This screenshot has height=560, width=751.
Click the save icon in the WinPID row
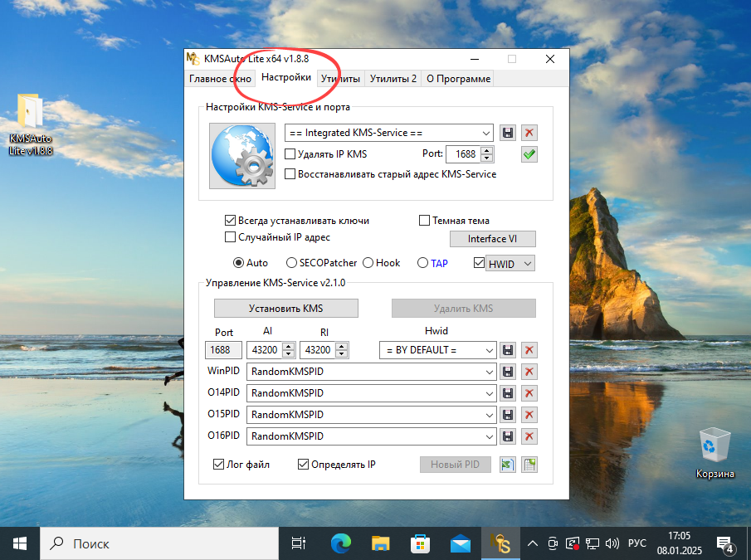pyautogui.click(x=508, y=372)
